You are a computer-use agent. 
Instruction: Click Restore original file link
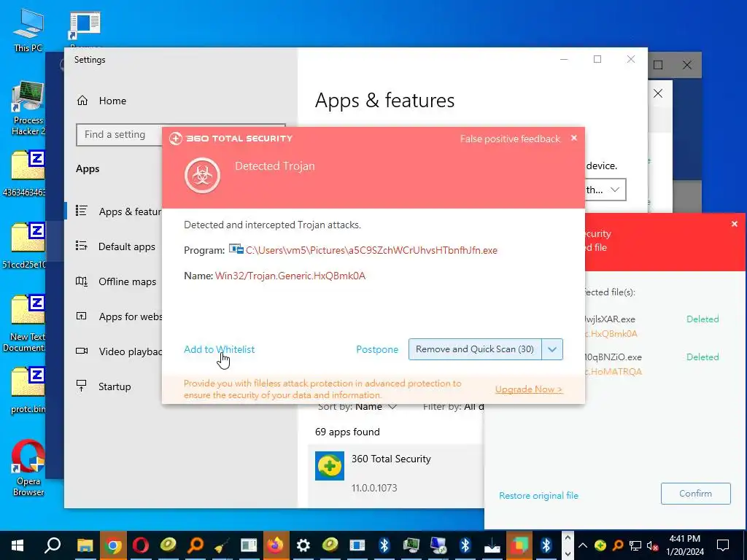tap(538, 496)
